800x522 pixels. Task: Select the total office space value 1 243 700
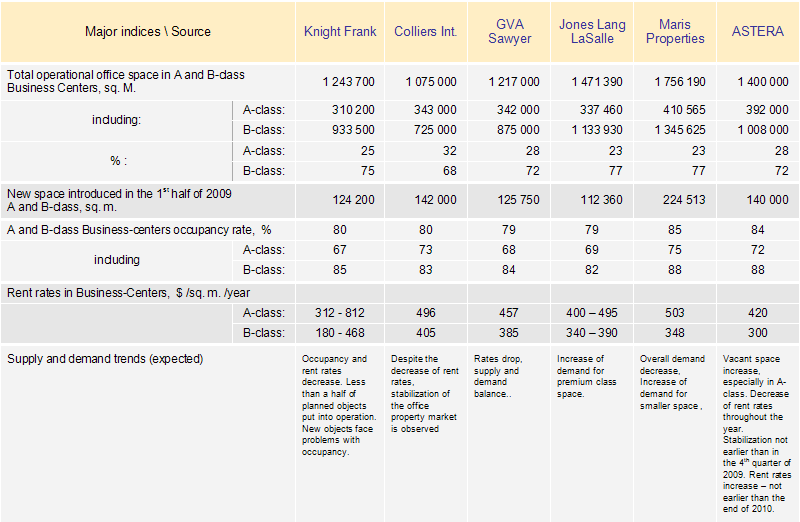[x=348, y=82]
